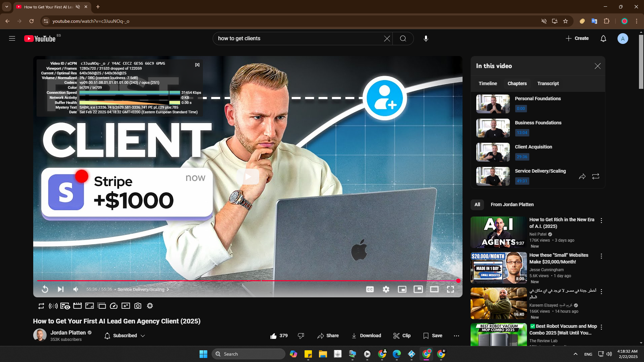Open the playback speed gauge icon
The height and width of the screenshot is (362, 644).
pos(114,306)
